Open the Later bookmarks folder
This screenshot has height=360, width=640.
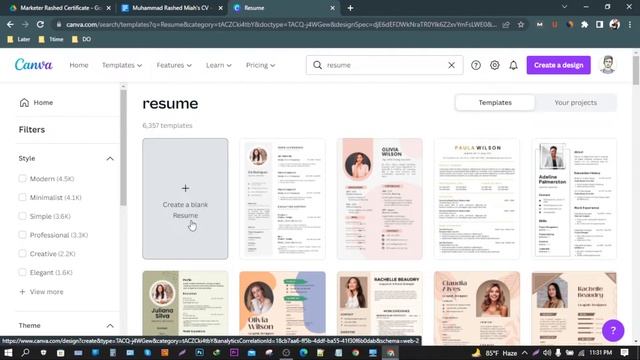pyautogui.click(x=19, y=39)
